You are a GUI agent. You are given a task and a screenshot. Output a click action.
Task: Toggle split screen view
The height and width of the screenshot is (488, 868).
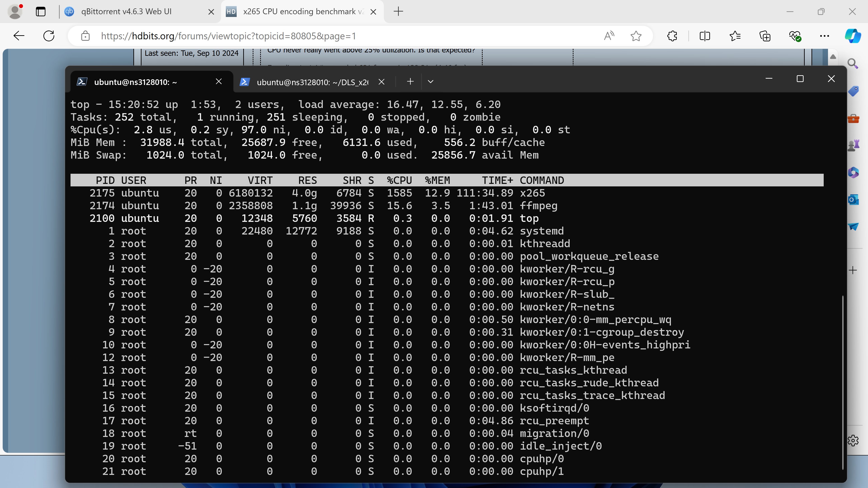pyautogui.click(x=705, y=36)
